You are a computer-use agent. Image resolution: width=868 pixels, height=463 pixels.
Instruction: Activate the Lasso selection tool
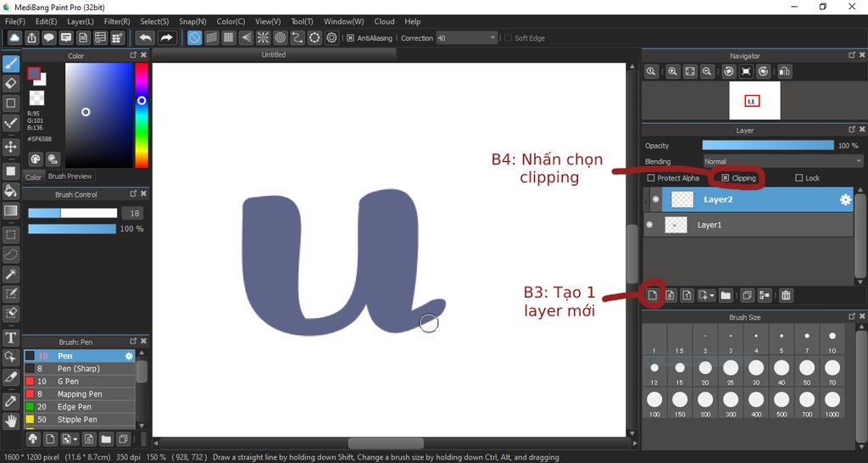[x=10, y=254]
